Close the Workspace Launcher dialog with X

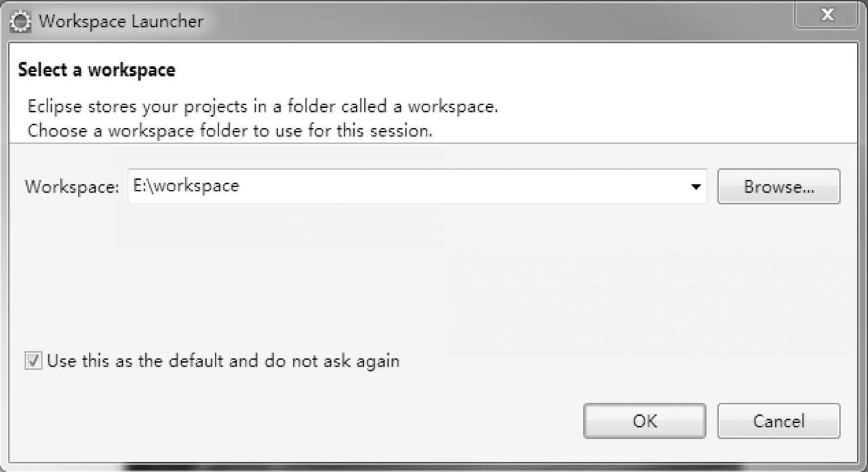[x=826, y=15]
